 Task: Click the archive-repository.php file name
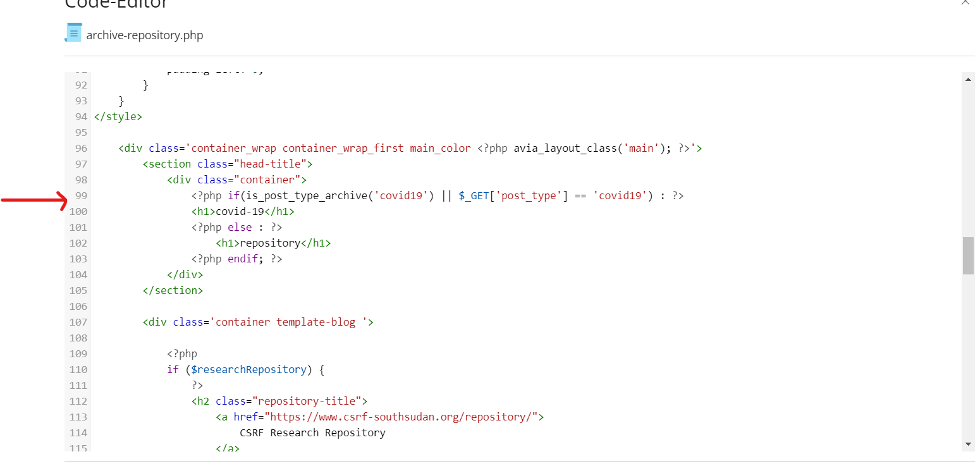coord(145,35)
